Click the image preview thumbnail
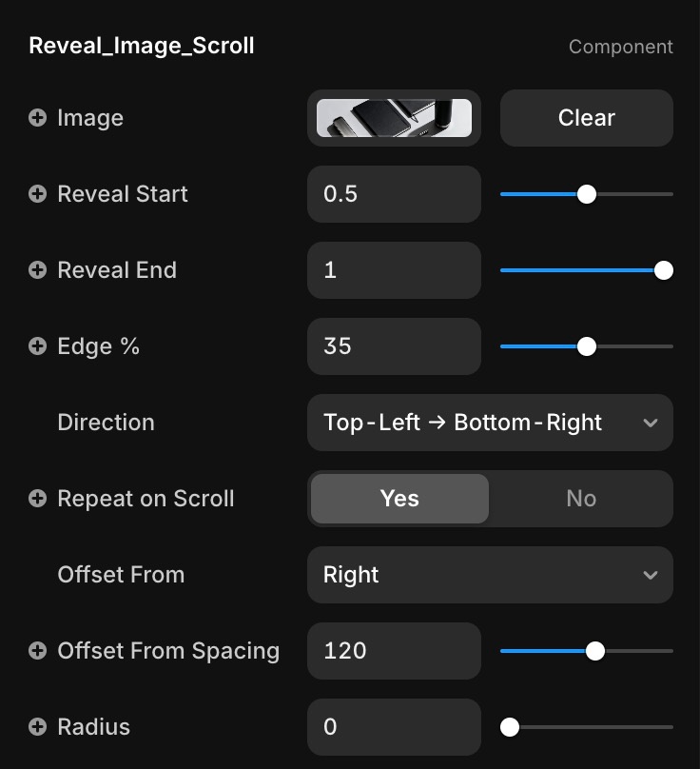 (x=394, y=118)
